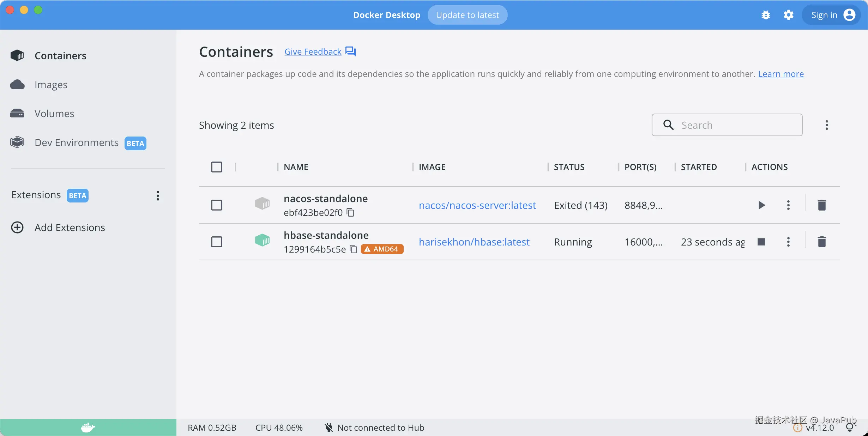Click the Not connected to Hub indicator
This screenshot has height=436, width=868.
coord(374,428)
